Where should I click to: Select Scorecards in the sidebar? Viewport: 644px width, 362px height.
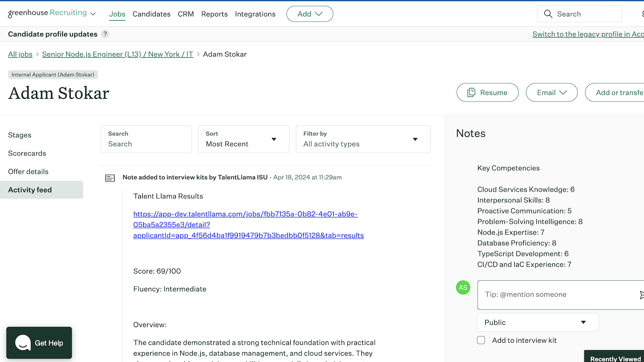pyautogui.click(x=27, y=153)
